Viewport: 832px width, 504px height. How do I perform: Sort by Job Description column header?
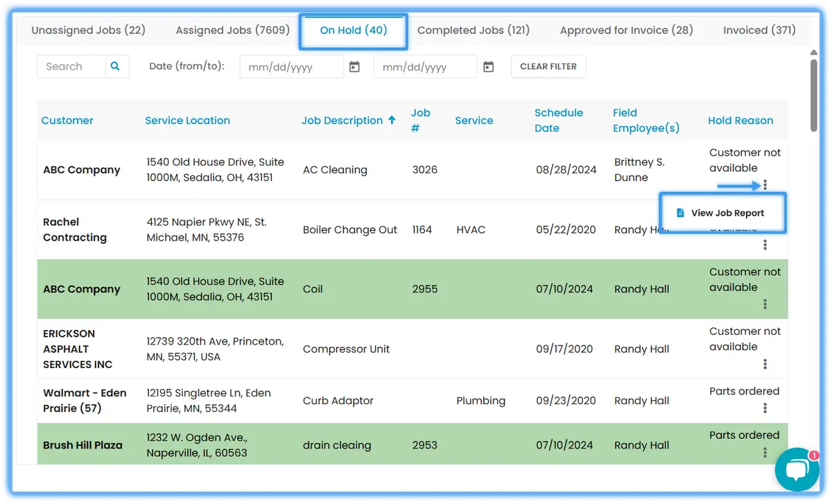coord(343,120)
